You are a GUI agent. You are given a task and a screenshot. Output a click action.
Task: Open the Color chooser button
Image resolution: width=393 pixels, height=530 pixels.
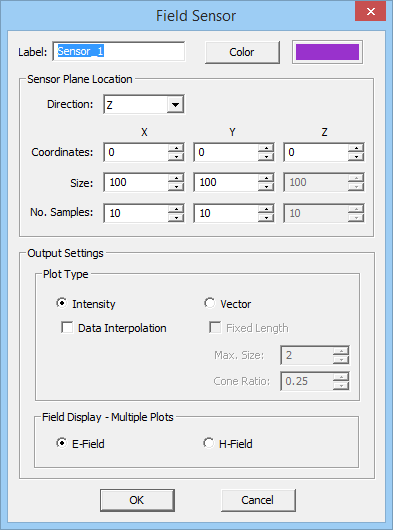coord(242,52)
